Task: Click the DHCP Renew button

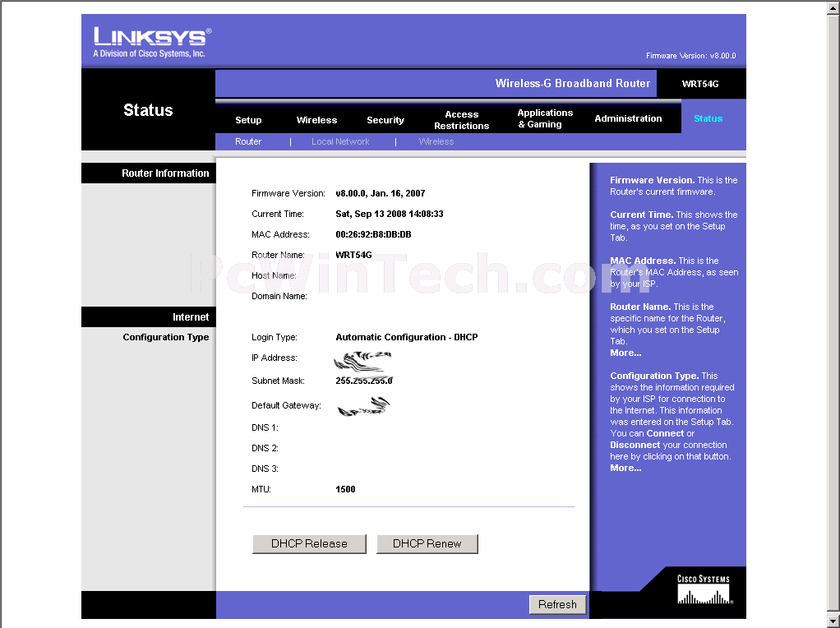Action: tap(427, 543)
